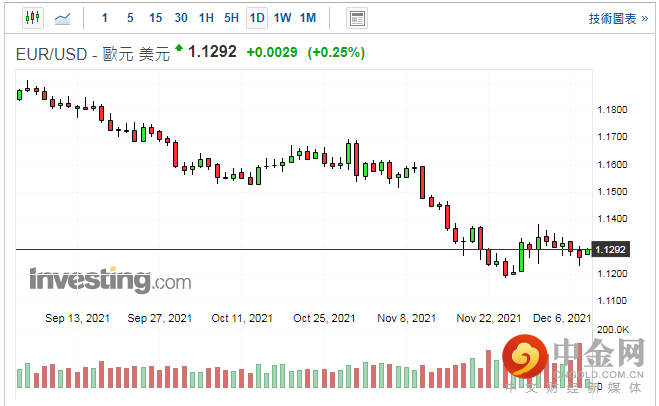
Task: Switch to the area line chart icon
Action: click(63, 18)
